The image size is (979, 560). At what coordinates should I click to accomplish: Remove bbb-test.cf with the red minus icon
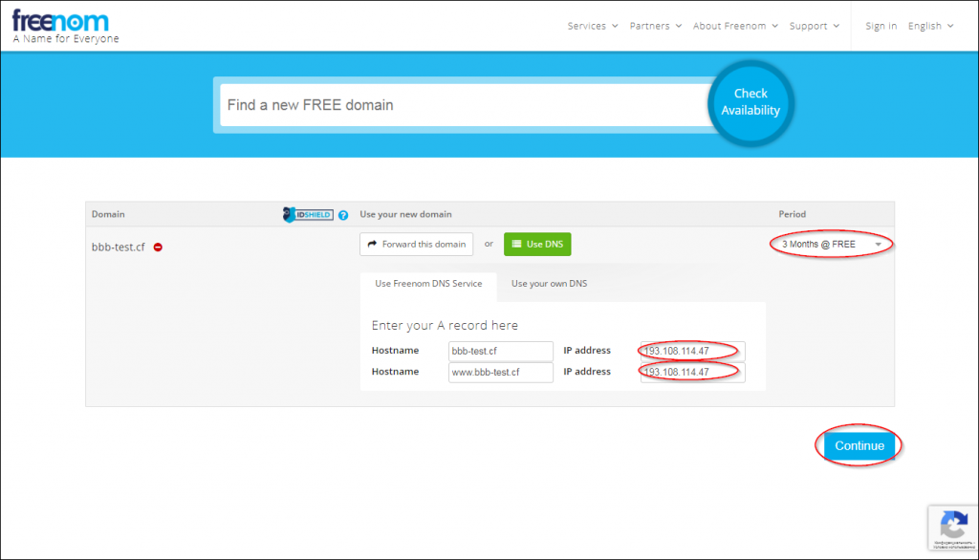(158, 248)
